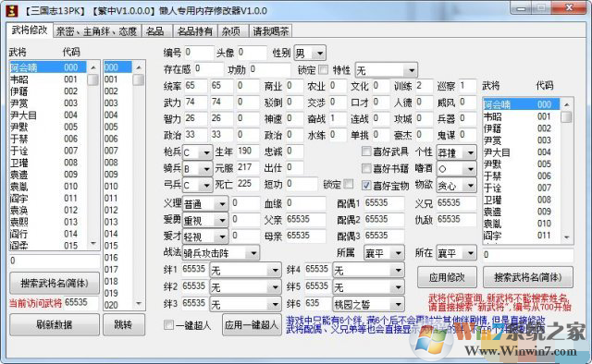Click the 应用修改 button
The image size is (592, 364).
(x=447, y=277)
